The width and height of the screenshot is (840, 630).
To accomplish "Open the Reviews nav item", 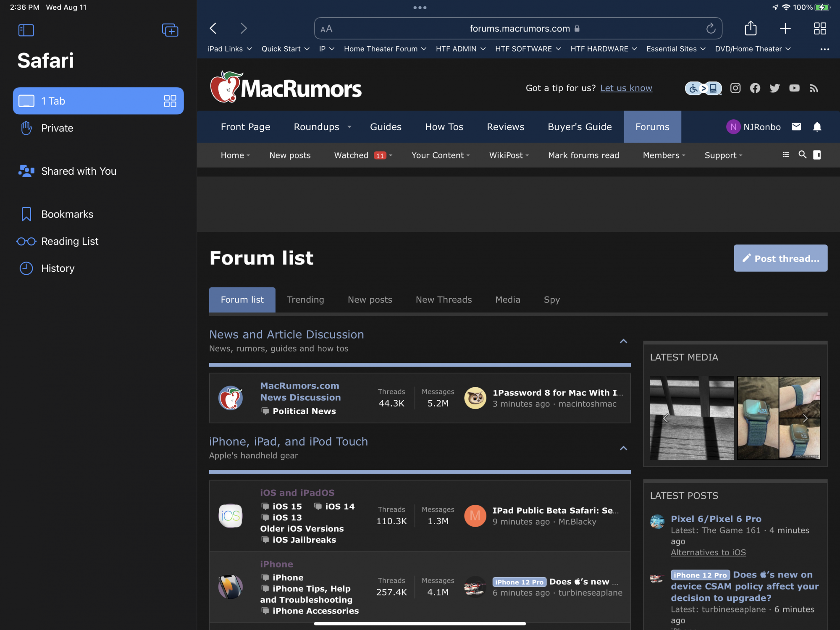I will tap(505, 127).
